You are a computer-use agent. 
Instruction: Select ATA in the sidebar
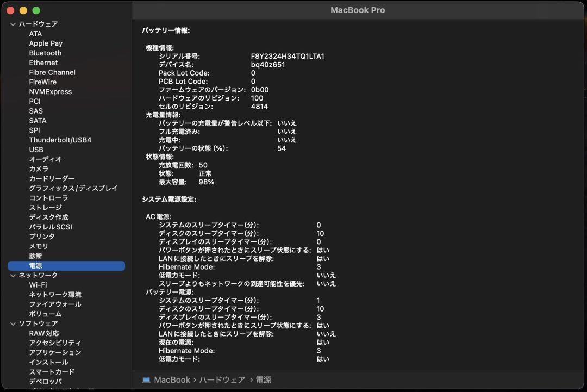coord(35,34)
